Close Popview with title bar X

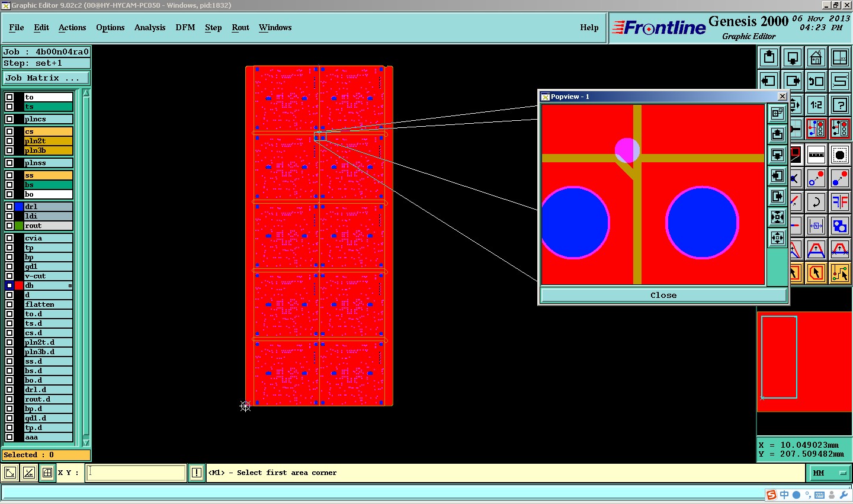pos(783,96)
